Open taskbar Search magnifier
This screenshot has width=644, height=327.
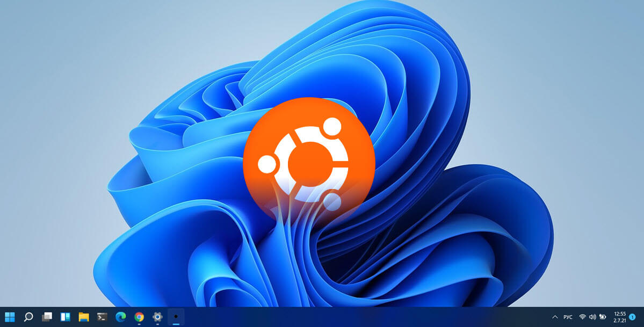28,317
